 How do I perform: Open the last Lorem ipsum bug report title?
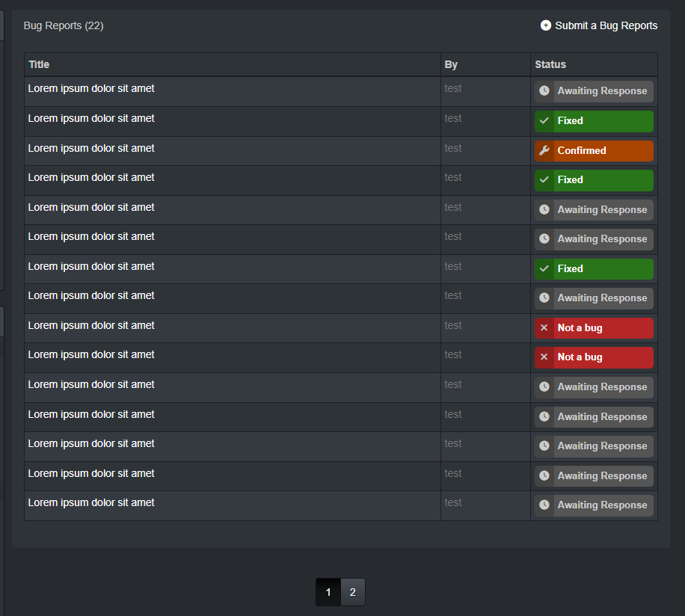click(x=91, y=503)
